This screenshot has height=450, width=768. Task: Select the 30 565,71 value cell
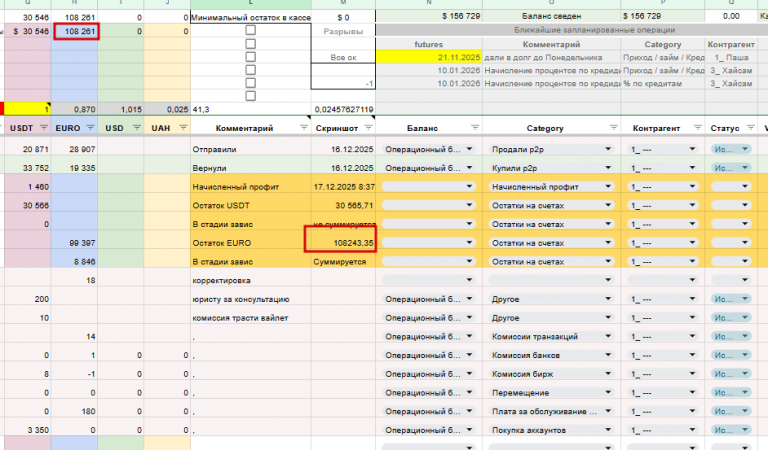(x=343, y=205)
